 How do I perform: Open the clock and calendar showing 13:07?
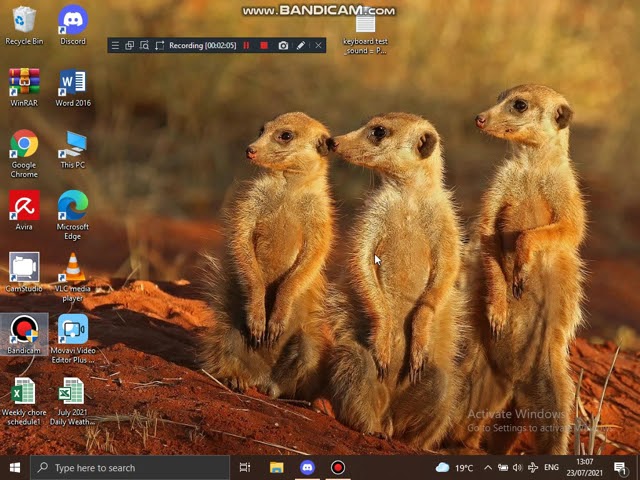click(584, 468)
